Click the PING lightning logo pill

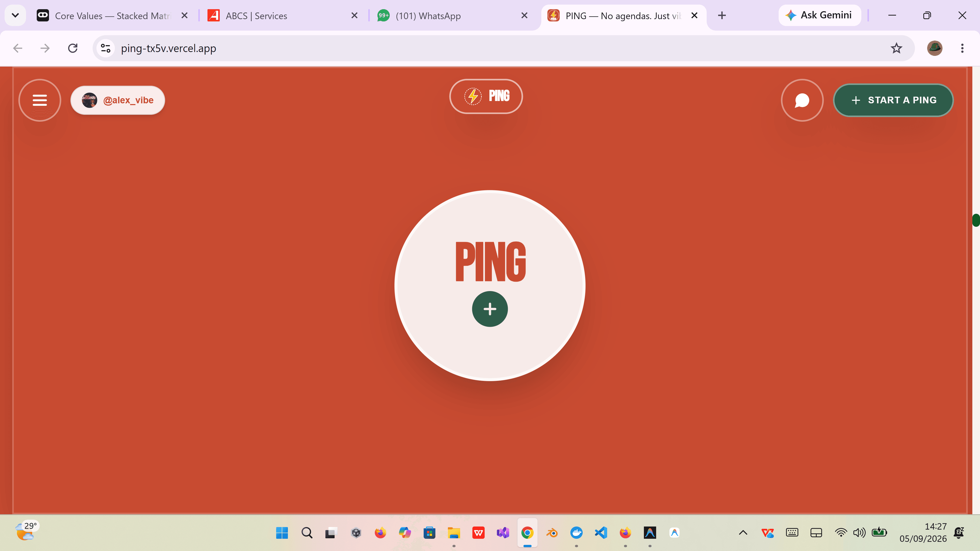[486, 96]
